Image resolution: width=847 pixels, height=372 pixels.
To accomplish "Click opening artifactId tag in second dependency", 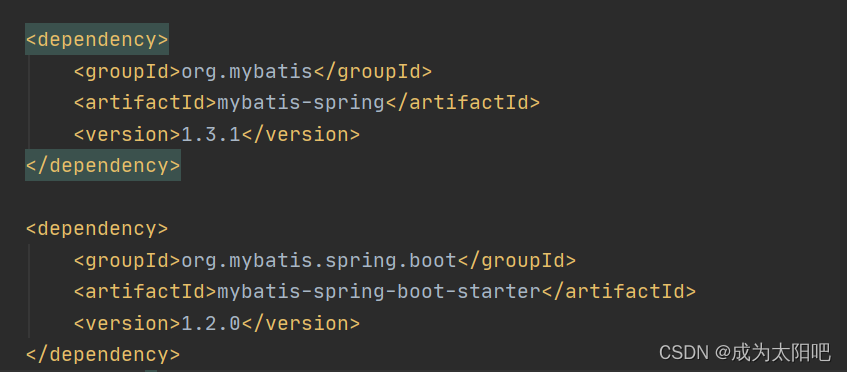I will [x=145, y=292].
